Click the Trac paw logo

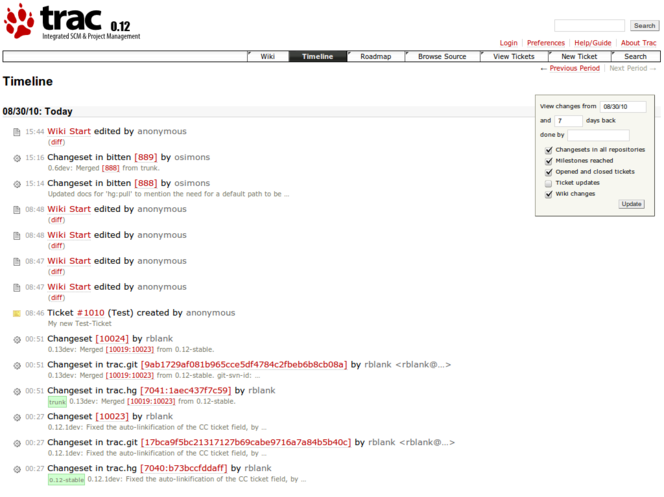coord(19,21)
